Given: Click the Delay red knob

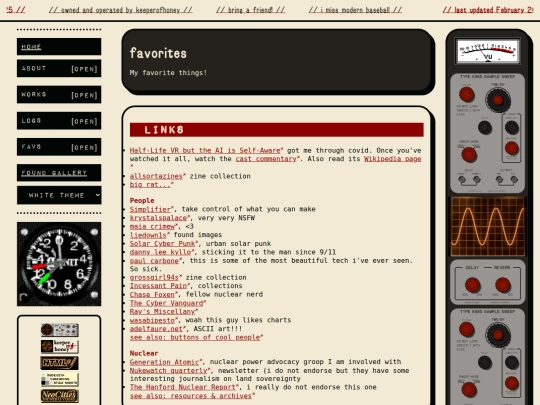Looking at the screenshot, I should tap(472, 285).
